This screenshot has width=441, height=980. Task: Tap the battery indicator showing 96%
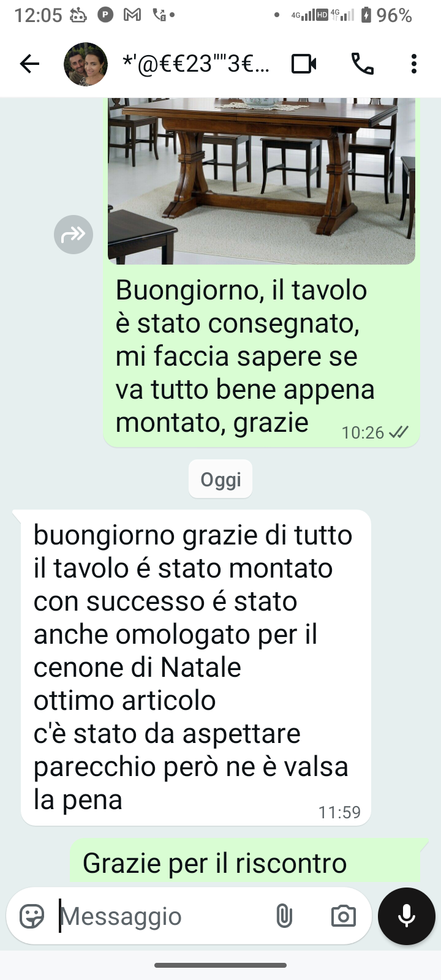point(386,15)
